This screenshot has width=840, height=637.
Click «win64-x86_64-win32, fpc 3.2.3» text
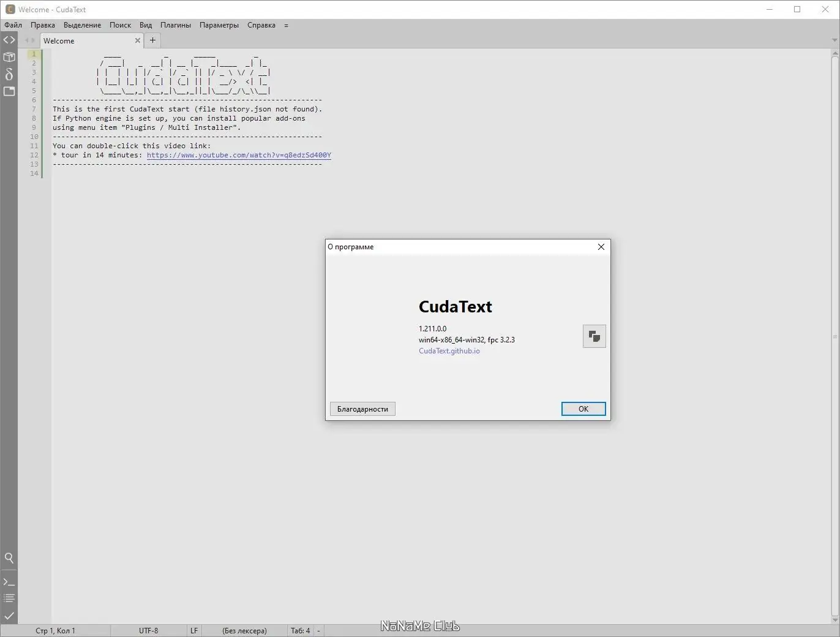(467, 340)
